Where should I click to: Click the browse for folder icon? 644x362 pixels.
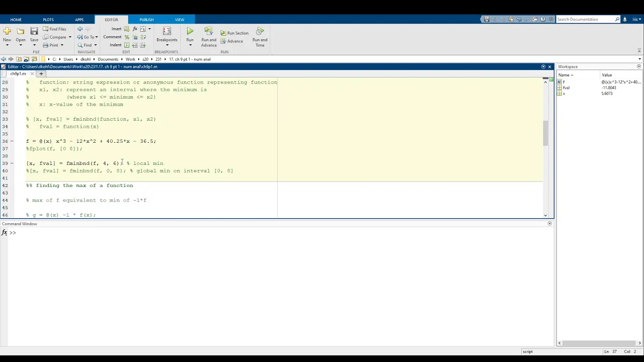coord(34,59)
